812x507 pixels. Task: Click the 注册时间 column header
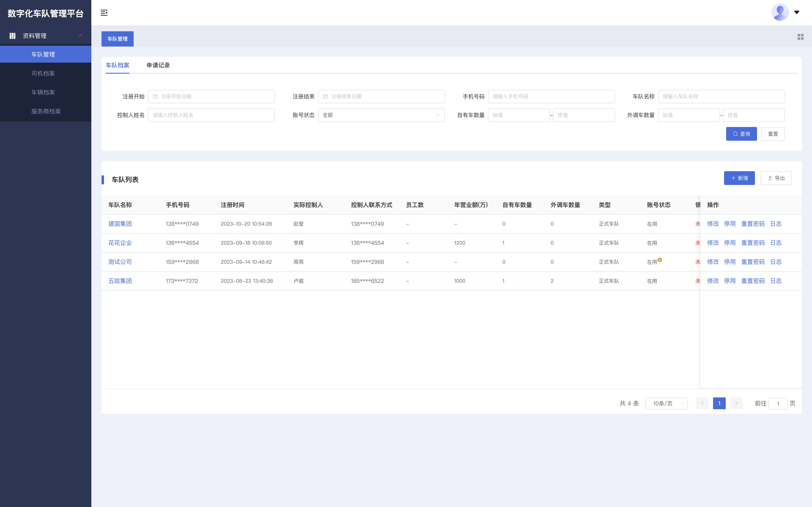[232, 205]
